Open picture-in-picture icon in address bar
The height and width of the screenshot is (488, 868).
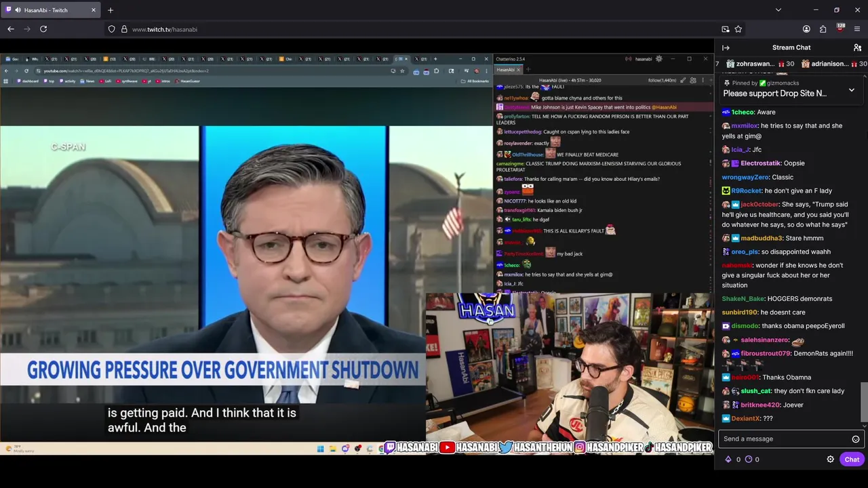coord(726,29)
